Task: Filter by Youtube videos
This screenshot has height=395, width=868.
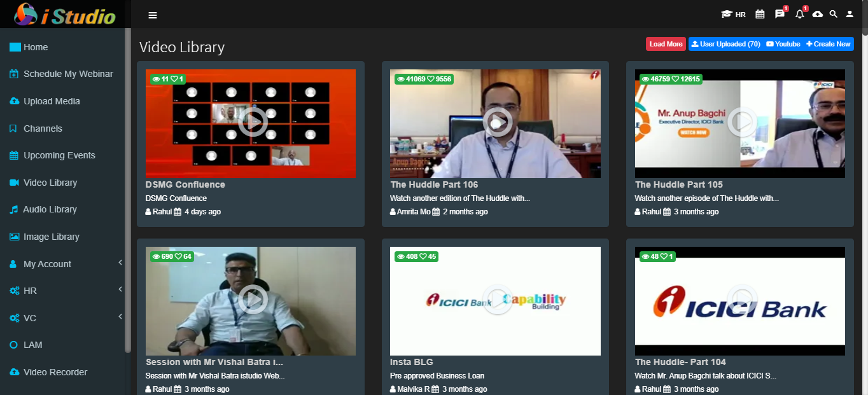Action: pyautogui.click(x=783, y=44)
